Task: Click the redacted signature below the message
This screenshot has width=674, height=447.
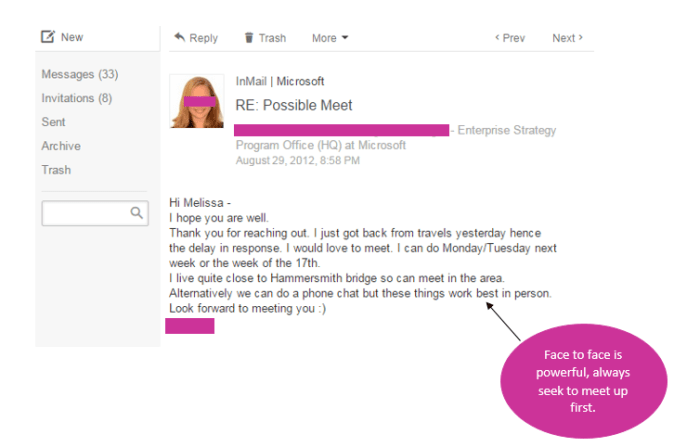Action: tap(190, 326)
